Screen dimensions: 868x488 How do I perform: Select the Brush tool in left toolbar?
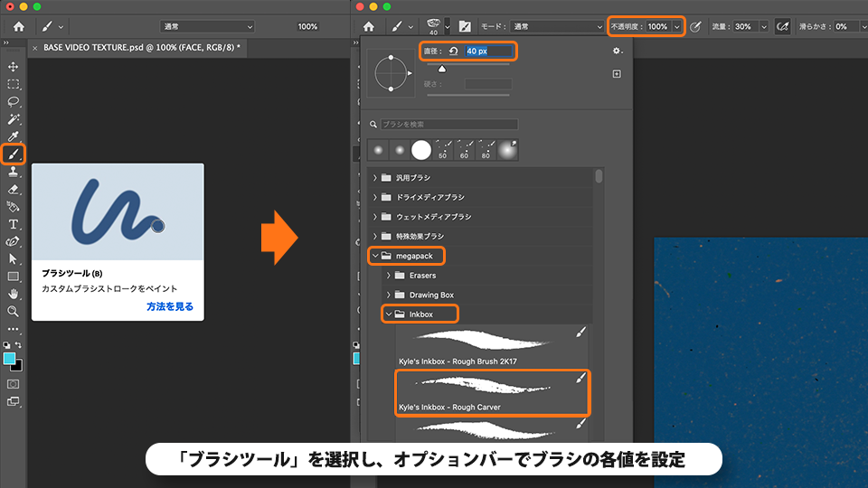[14, 155]
